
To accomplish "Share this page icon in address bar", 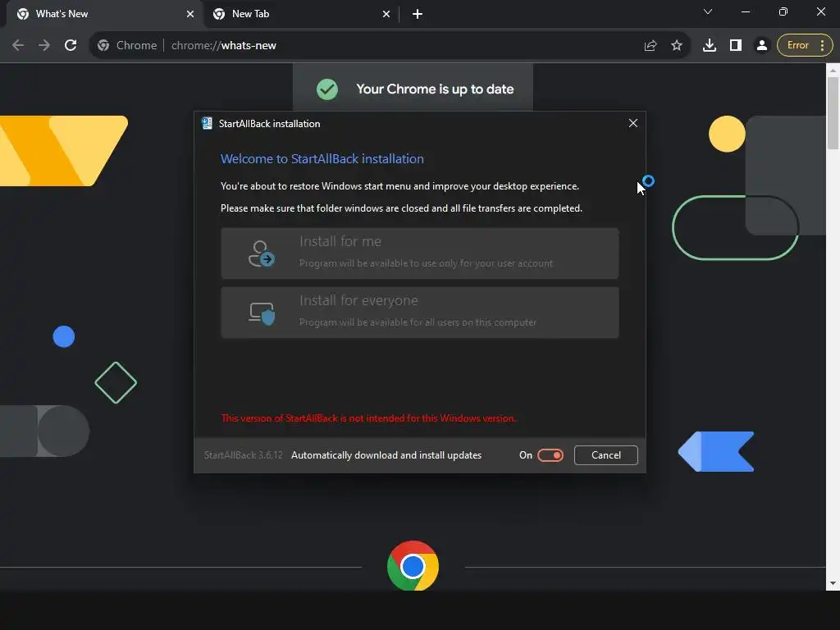I will [x=651, y=46].
